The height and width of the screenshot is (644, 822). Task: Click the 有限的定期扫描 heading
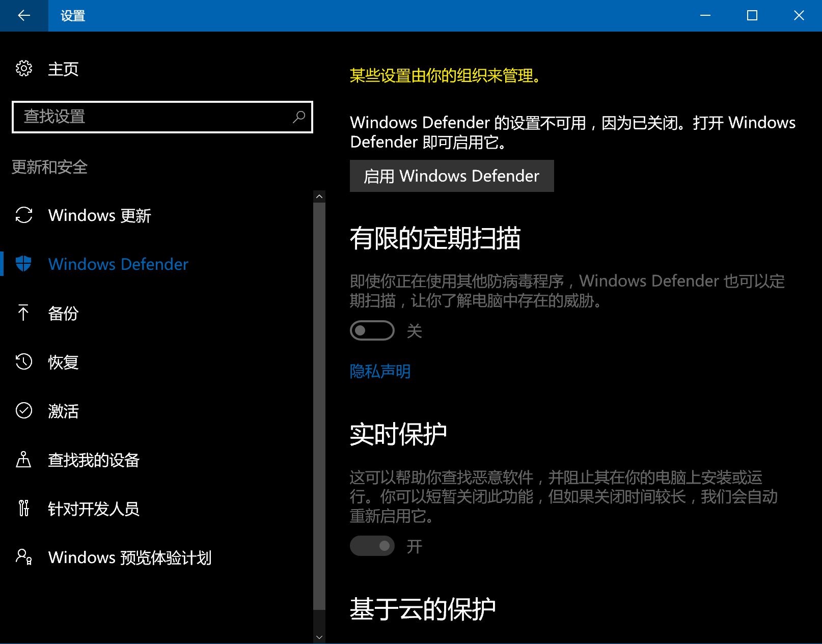click(435, 238)
